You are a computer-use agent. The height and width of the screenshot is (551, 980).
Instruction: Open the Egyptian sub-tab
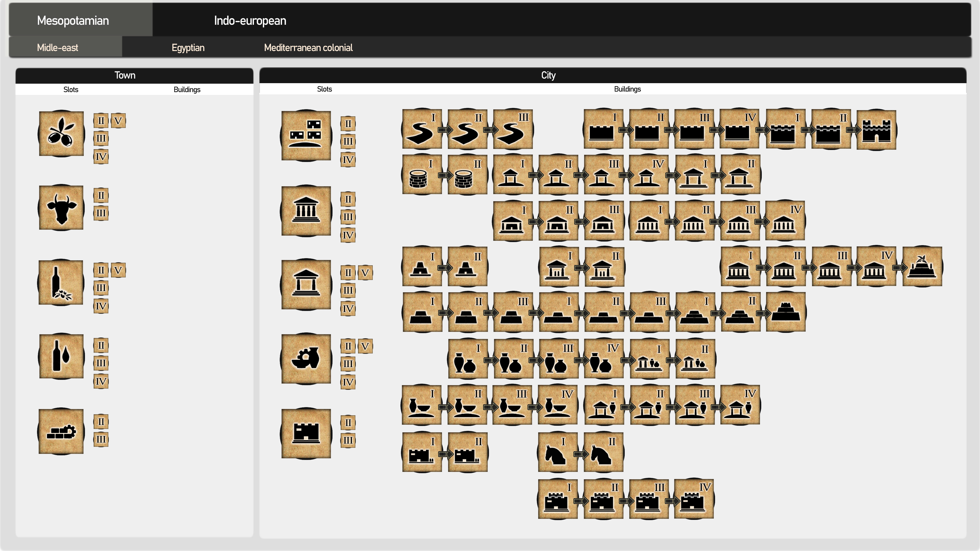[188, 47]
